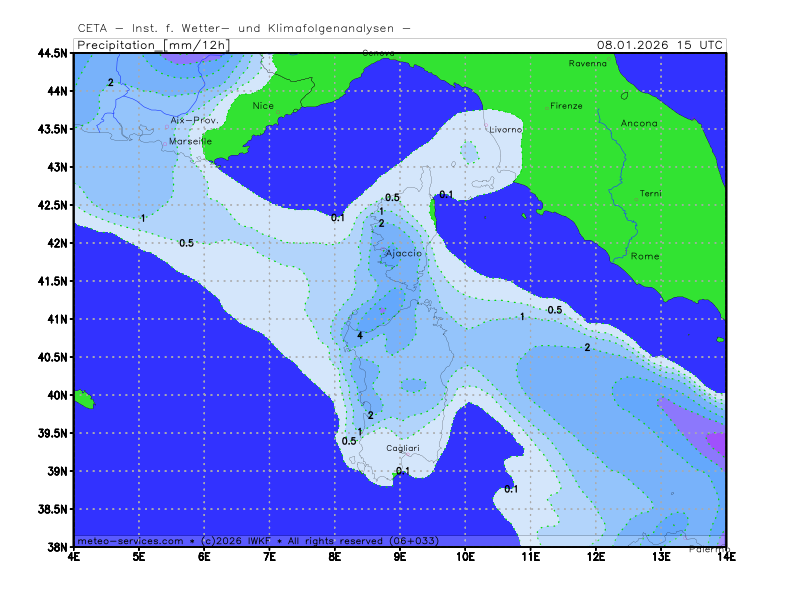Click the Aix-Prov. label

coord(194,120)
